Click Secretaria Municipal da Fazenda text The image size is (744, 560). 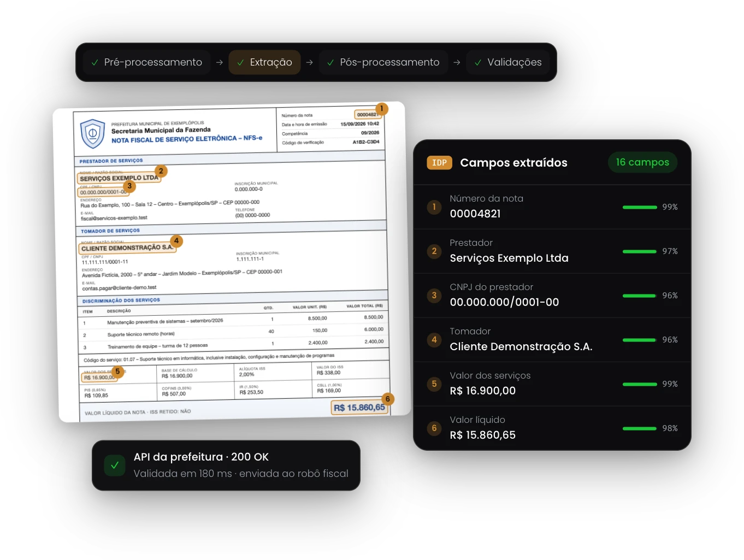point(161,131)
